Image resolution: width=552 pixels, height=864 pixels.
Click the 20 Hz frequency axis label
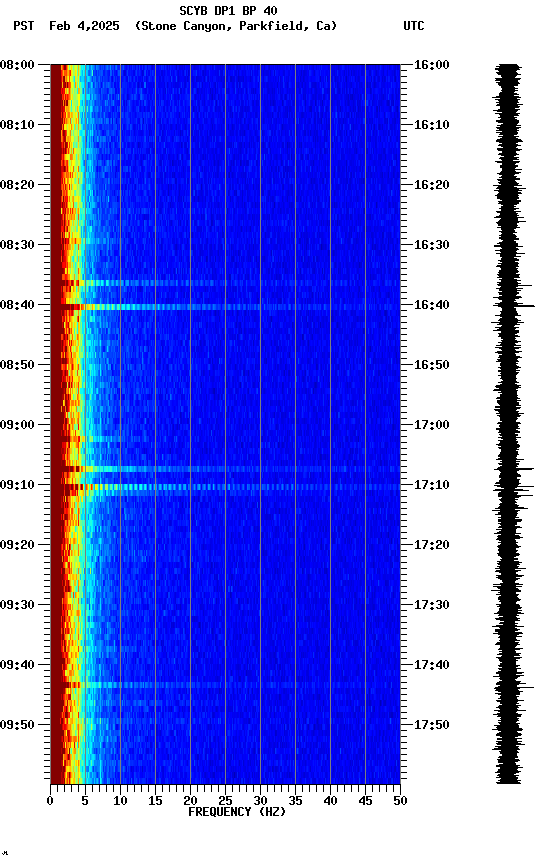click(x=190, y=801)
